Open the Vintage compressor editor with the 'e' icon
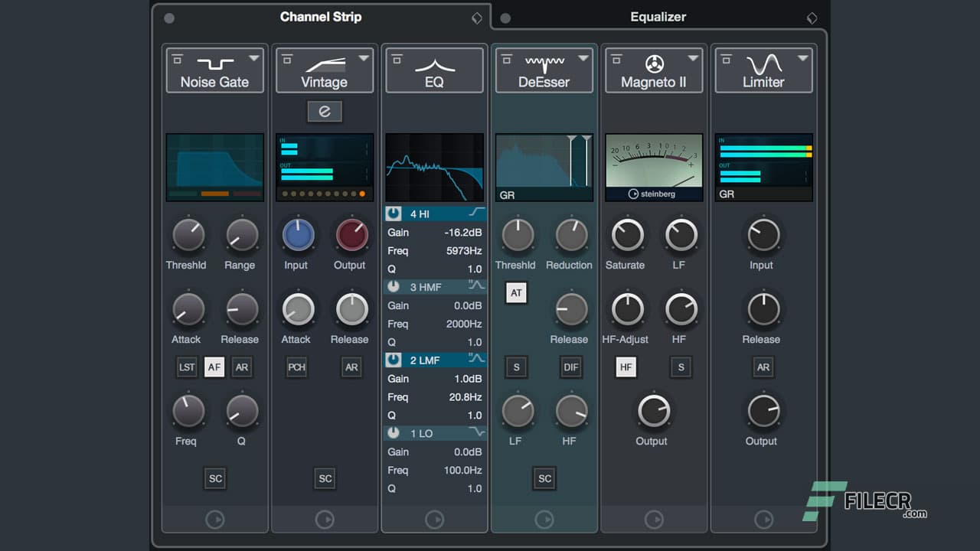980x551 pixels. (x=325, y=111)
